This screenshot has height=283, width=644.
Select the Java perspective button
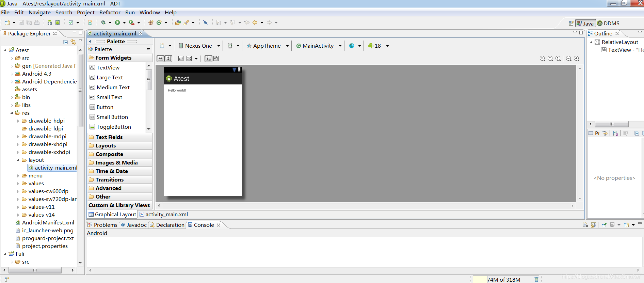pos(585,23)
